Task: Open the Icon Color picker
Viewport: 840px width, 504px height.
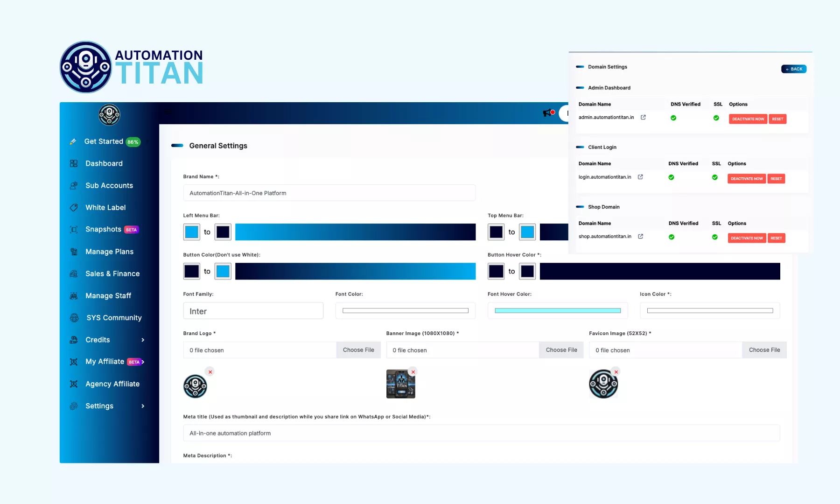Action: pyautogui.click(x=710, y=311)
